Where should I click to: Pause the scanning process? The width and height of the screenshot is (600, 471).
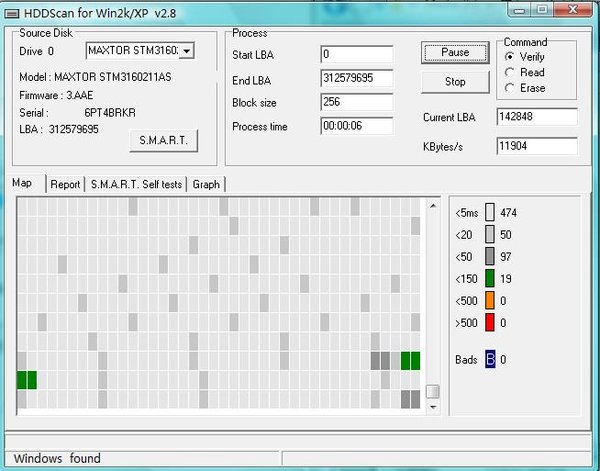(x=455, y=52)
